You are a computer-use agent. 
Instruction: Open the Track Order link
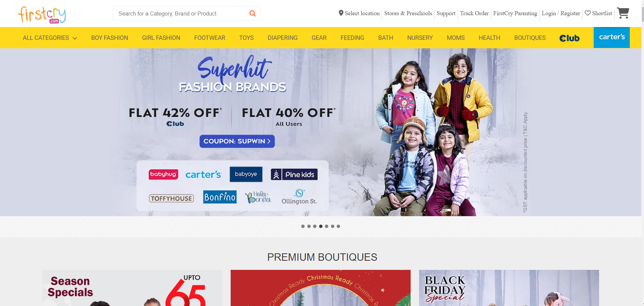pyautogui.click(x=474, y=13)
